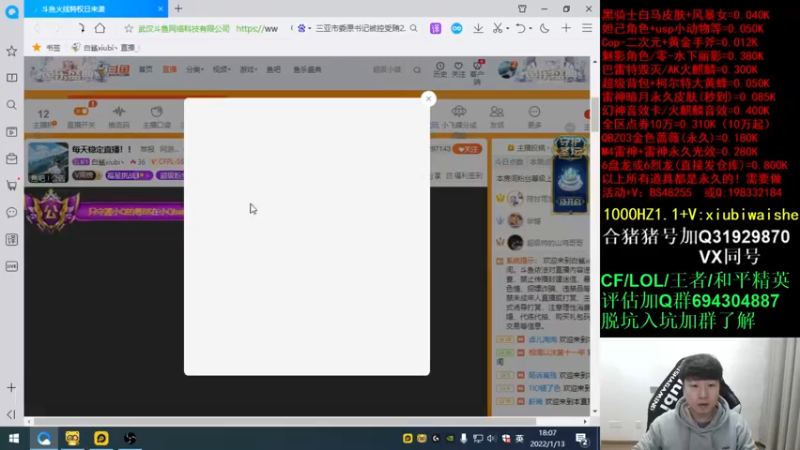Click the Douyu site search magnifier
This screenshot has width=800, height=450.
[x=417, y=70]
